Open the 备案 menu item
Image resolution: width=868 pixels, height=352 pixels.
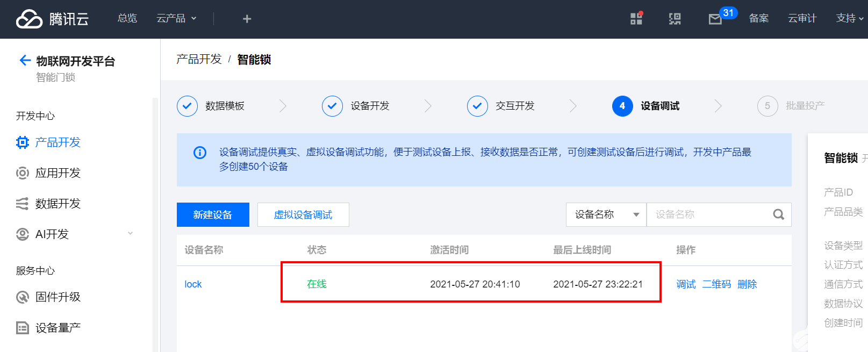[x=759, y=18]
